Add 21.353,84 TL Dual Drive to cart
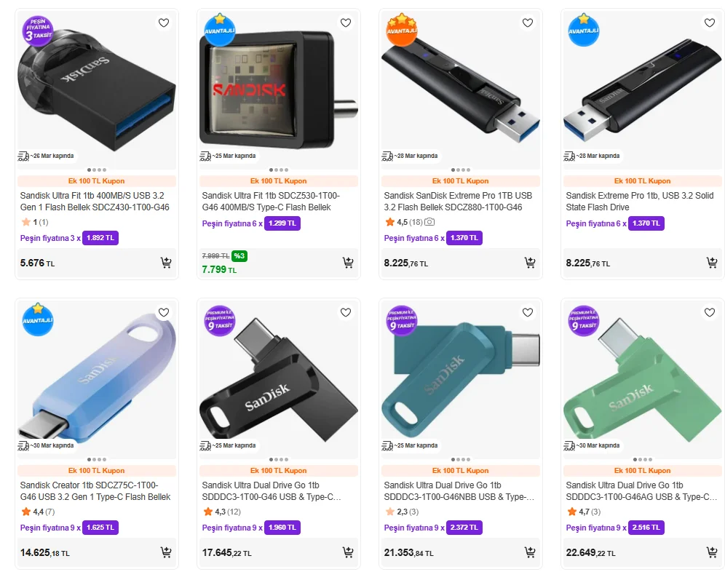Image resolution: width=725 pixels, height=588 pixels. 529,552
